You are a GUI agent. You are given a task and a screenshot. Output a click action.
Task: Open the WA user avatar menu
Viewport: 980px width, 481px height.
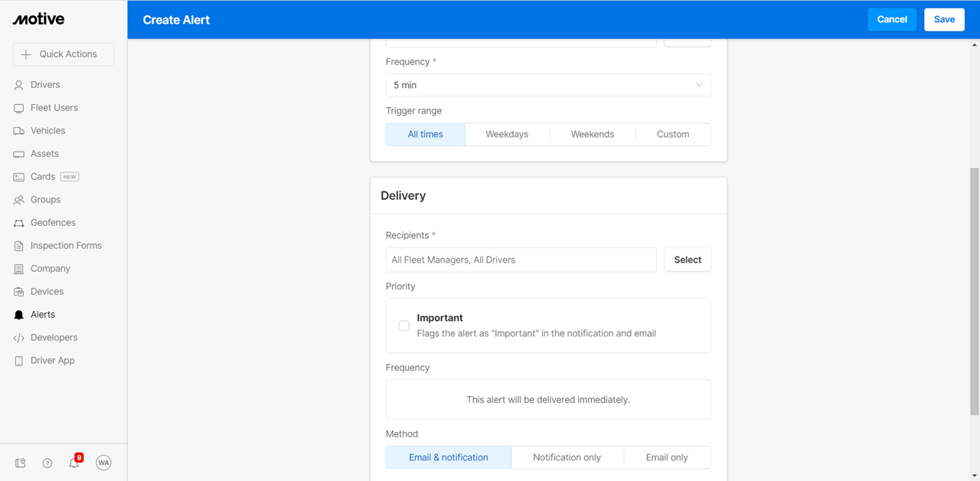(x=103, y=463)
